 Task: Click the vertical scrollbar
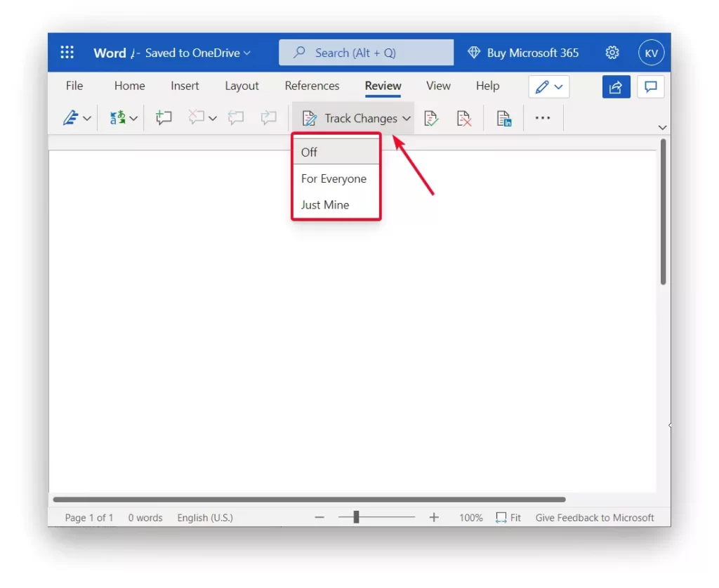point(663,212)
